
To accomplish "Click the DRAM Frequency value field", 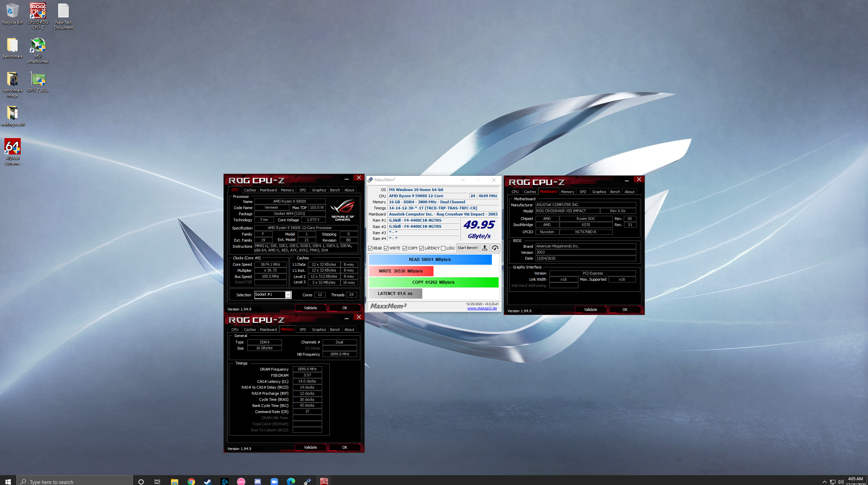I will coord(307,369).
